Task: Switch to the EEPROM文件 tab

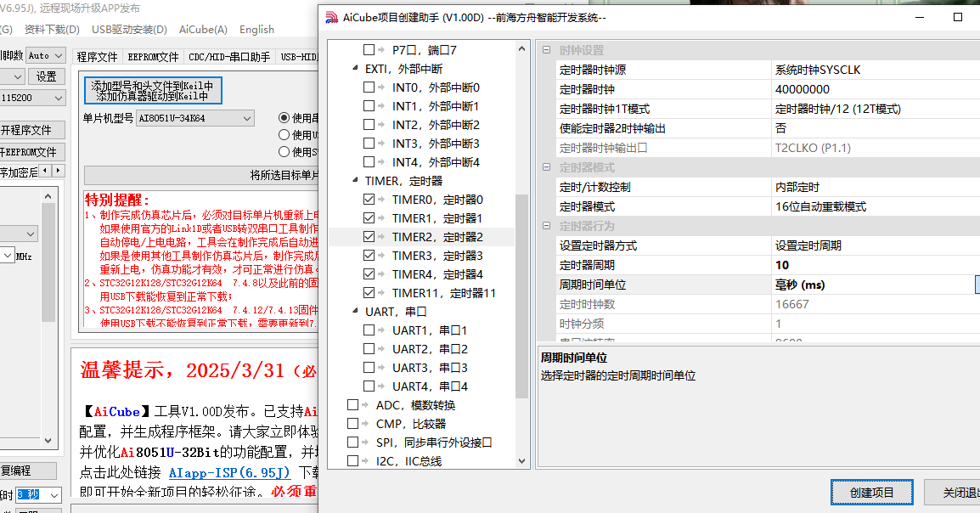Action: pos(153,57)
